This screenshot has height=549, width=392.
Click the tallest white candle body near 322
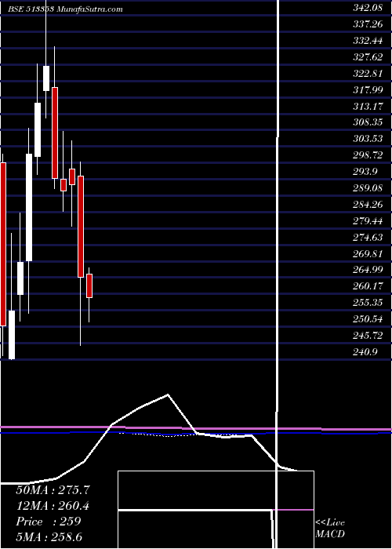tap(46, 78)
